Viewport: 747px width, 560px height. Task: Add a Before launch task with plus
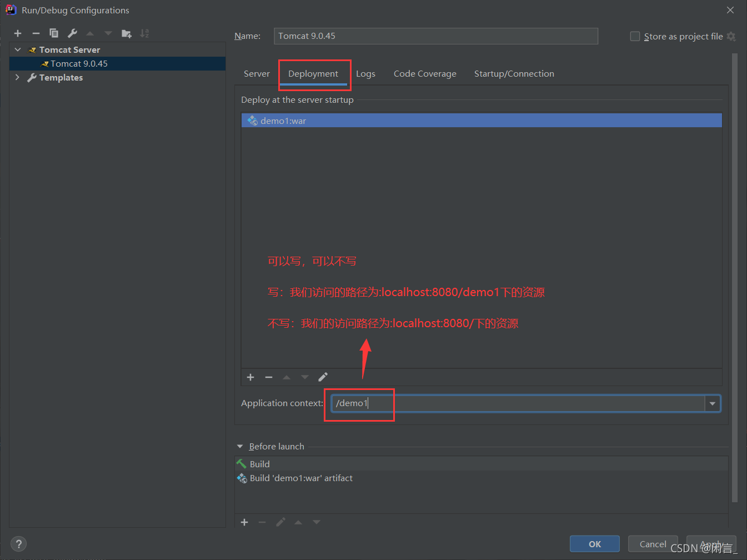click(244, 522)
